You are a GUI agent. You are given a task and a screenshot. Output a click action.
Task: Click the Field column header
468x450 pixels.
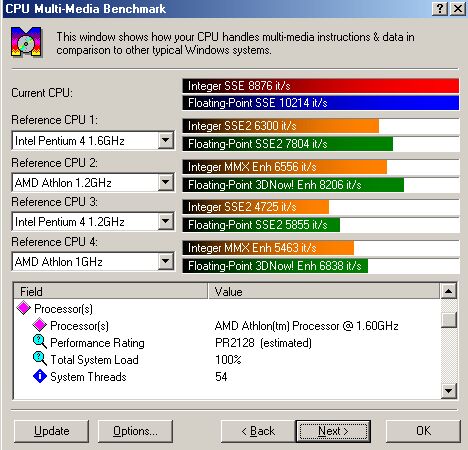pos(111,291)
